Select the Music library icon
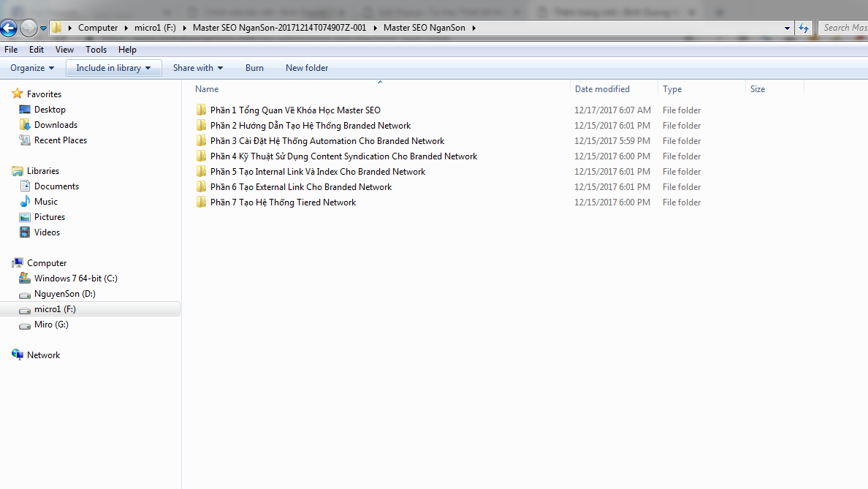868x489 pixels. [x=25, y=202]
